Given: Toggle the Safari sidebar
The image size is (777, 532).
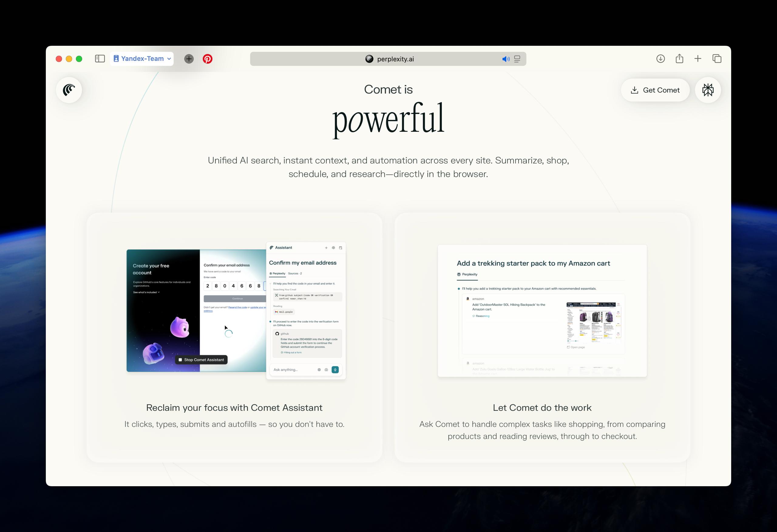Looking at the screenshot, I should coord(100,59).
